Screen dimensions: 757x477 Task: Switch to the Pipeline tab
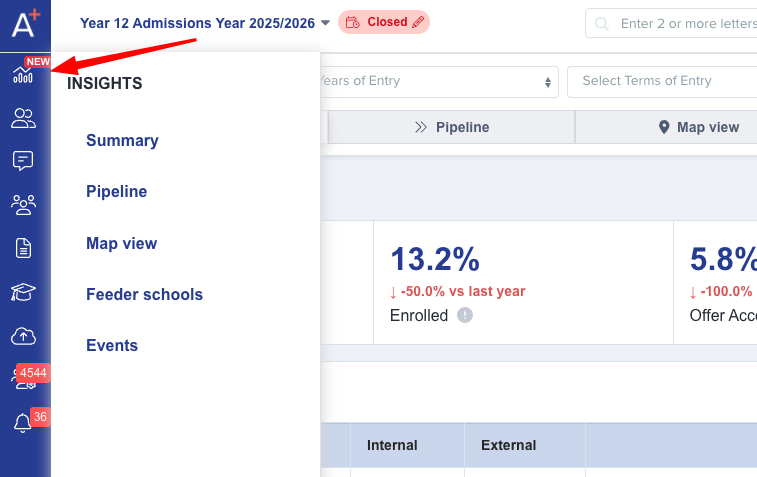452,127
